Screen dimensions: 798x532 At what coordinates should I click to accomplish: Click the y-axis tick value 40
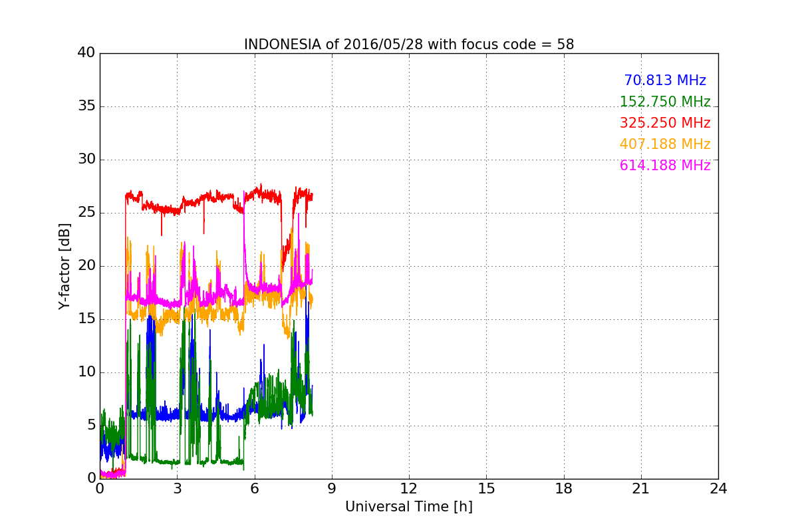pos(86,53)
